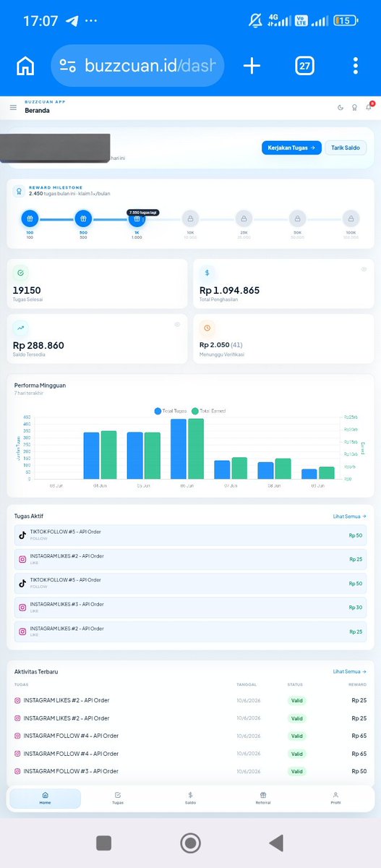381x868 pixels.
Task: Click the Performa Mingguan heading
Action: click(40, 386)
